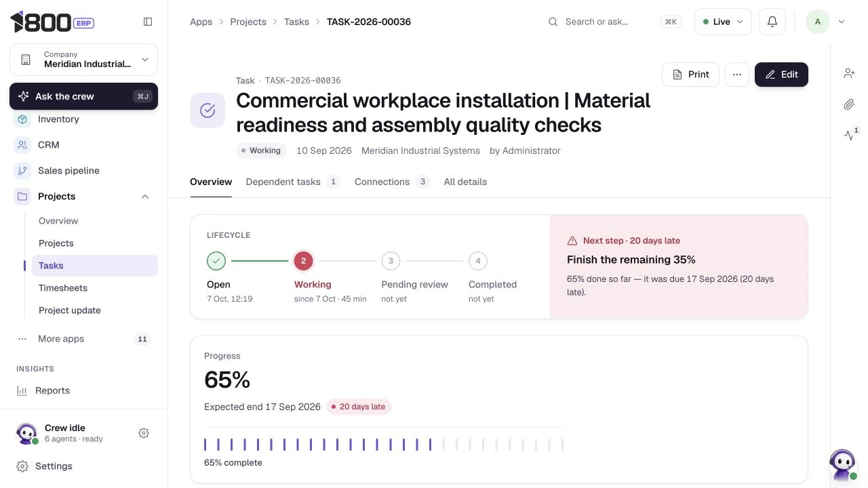This screenshot has height=488, width=868.
Task: Click the Print button
Action: pyautogui.click(x=690, y=75)
